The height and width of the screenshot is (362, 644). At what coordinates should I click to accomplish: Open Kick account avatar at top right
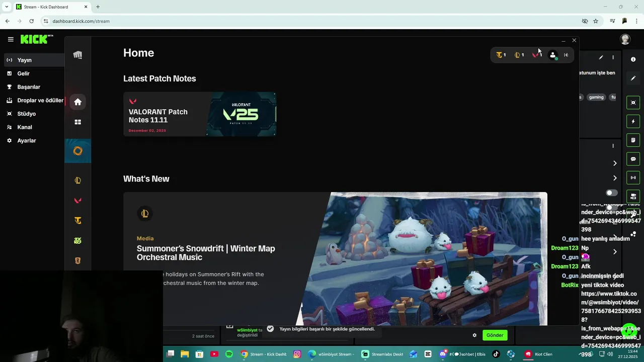[x=625, y=39]
